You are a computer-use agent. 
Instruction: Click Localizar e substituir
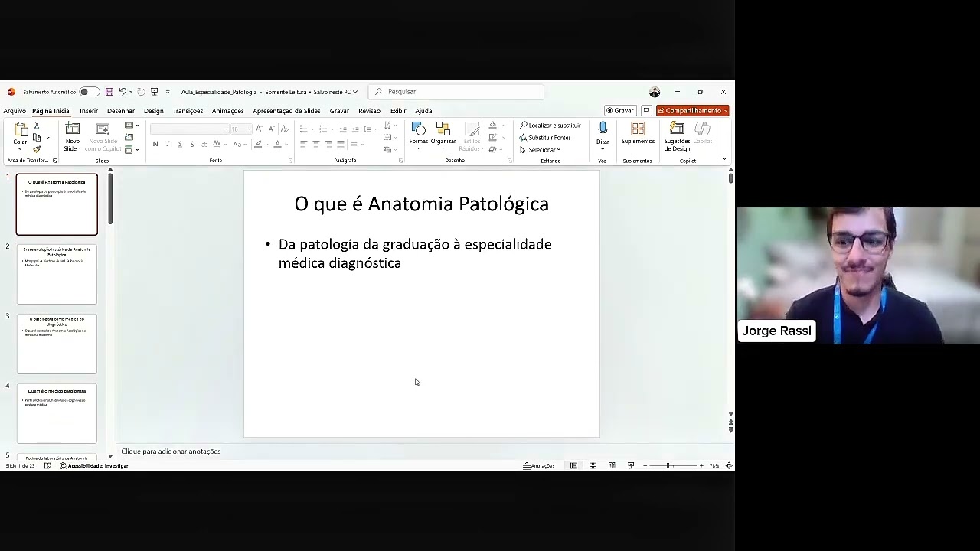[x=550, y=126]
